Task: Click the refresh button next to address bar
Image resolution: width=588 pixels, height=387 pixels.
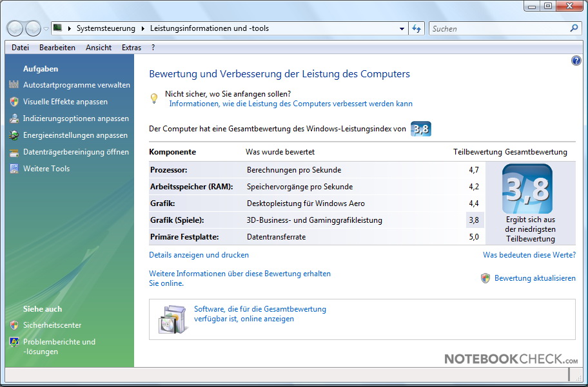Action: [x=416, y=28]
